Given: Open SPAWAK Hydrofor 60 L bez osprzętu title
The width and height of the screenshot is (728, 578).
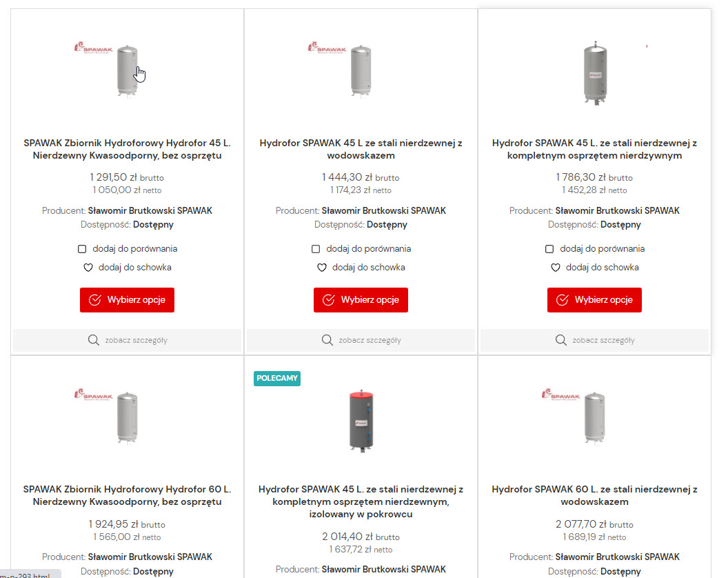Looking at the screenshot, I should (x=127, y=495).
